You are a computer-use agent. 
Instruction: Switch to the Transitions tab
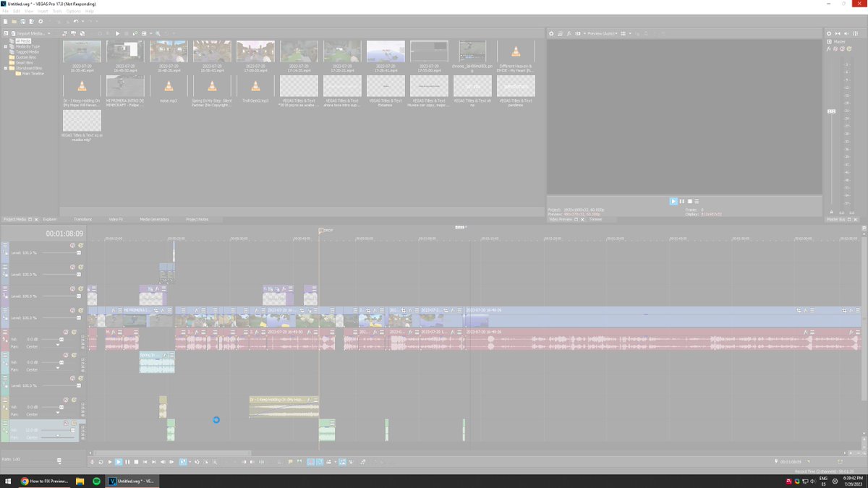pos(82,219)
